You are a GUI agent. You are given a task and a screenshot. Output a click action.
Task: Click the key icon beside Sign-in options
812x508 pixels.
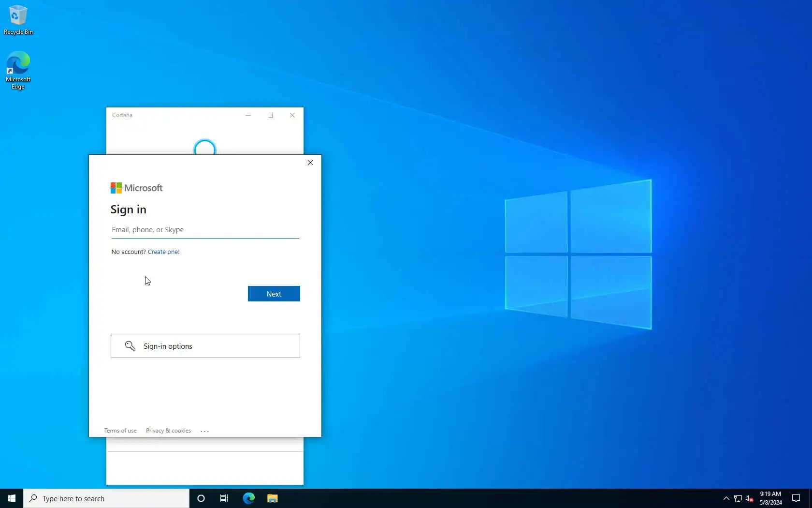tap(130, 346)
